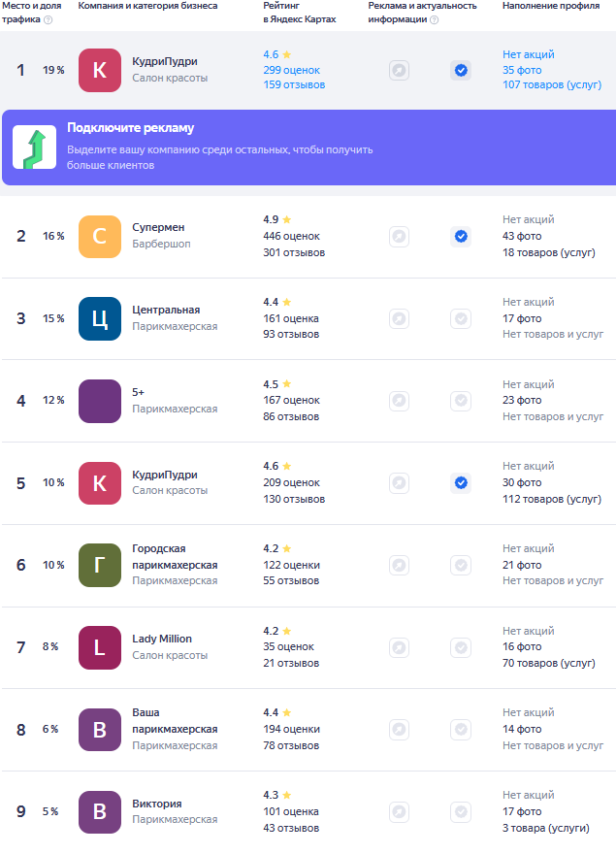Click the blue verified checkmark for Супермен
The width and height of the screenshot is (616, 854).
pos(461,236)
